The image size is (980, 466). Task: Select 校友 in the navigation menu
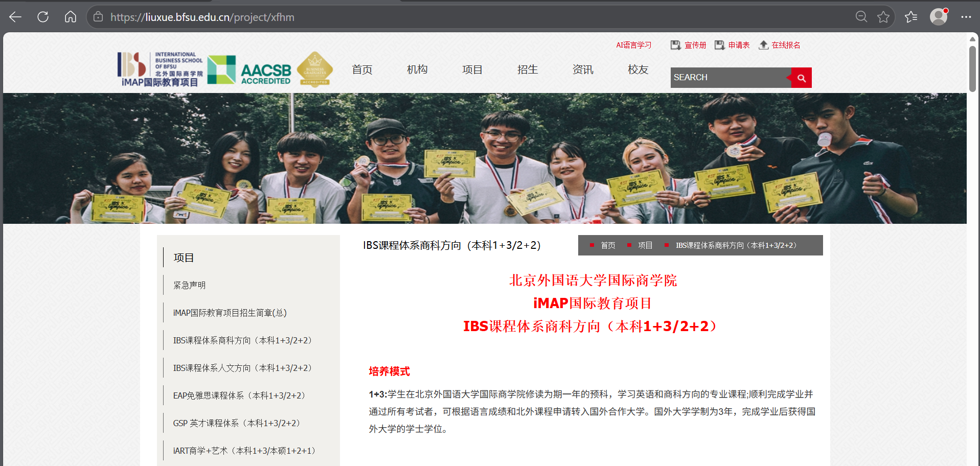coord(637,69)
